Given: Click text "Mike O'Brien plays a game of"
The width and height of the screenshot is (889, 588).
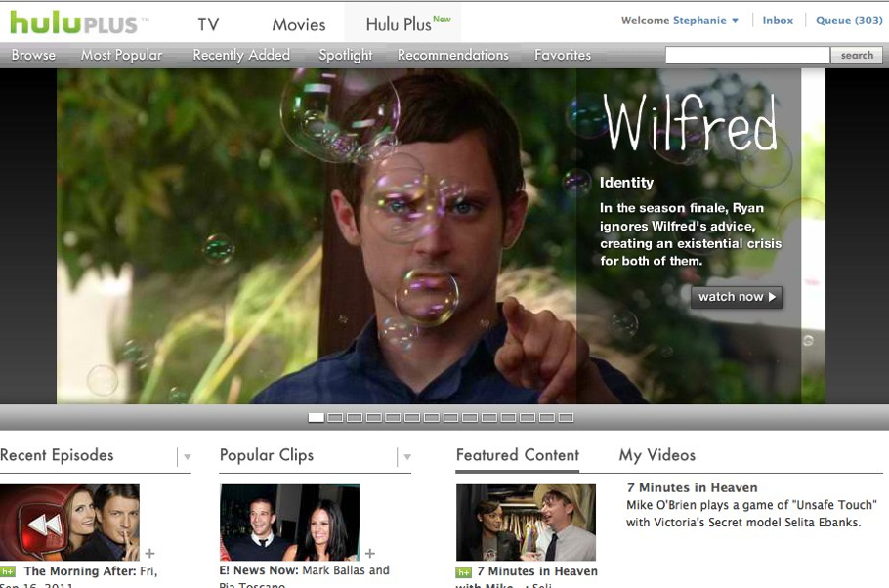Looking at the screenshot, I should coord(707,505).
